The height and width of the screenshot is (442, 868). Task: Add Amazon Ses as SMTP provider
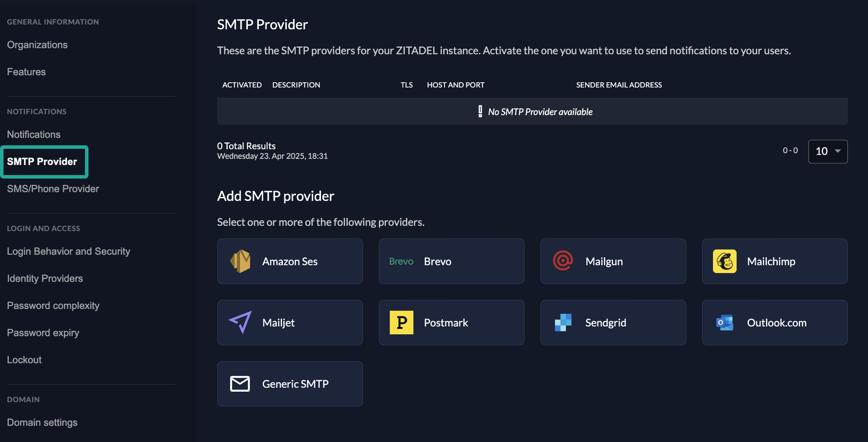[x=290, y=261]
